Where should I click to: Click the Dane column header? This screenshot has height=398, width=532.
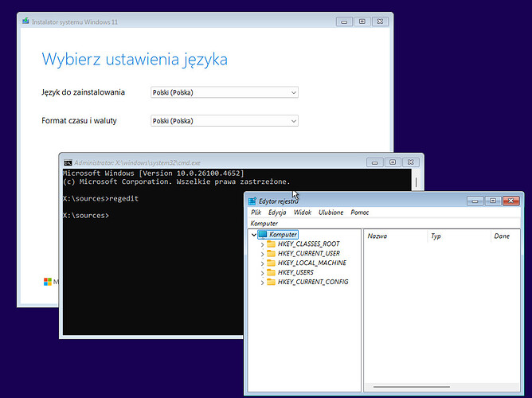(x=505, y=236)
